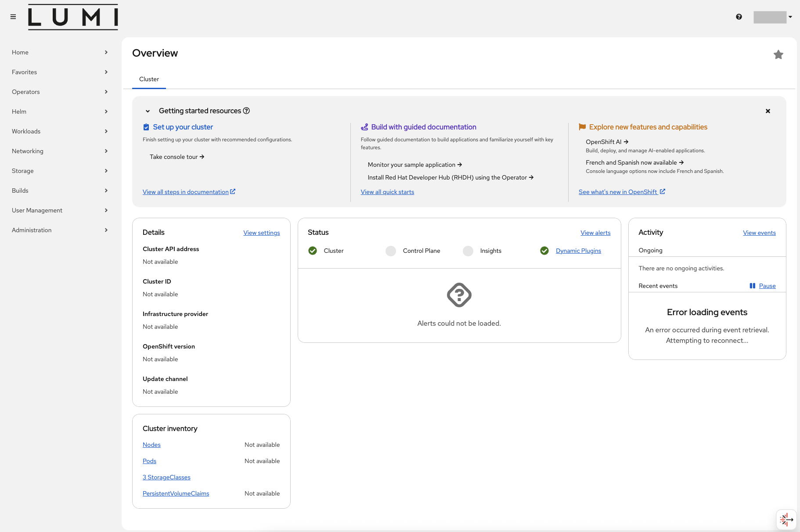Open the help question mark icon

(739, 17)
